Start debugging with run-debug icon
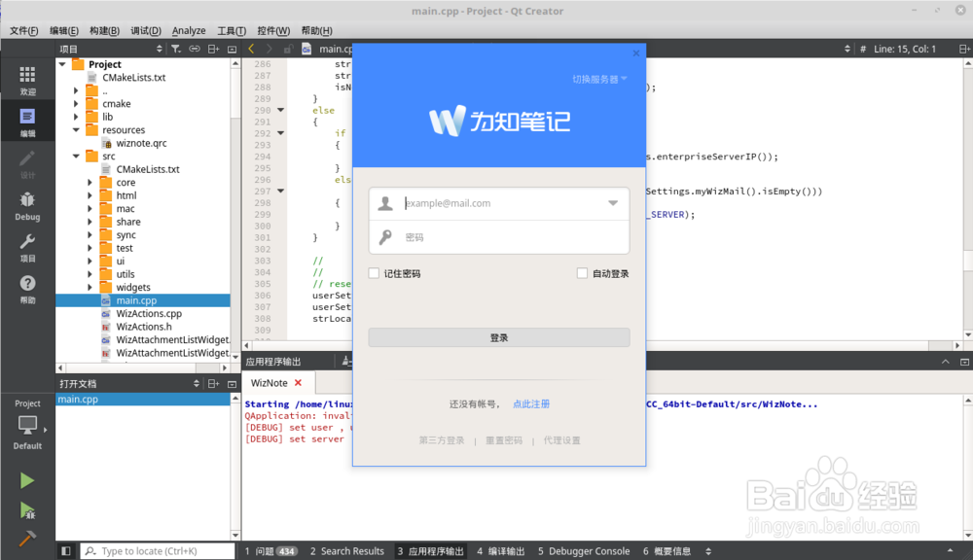Screen dimensions: 973x560 click(x=26, y=509)
